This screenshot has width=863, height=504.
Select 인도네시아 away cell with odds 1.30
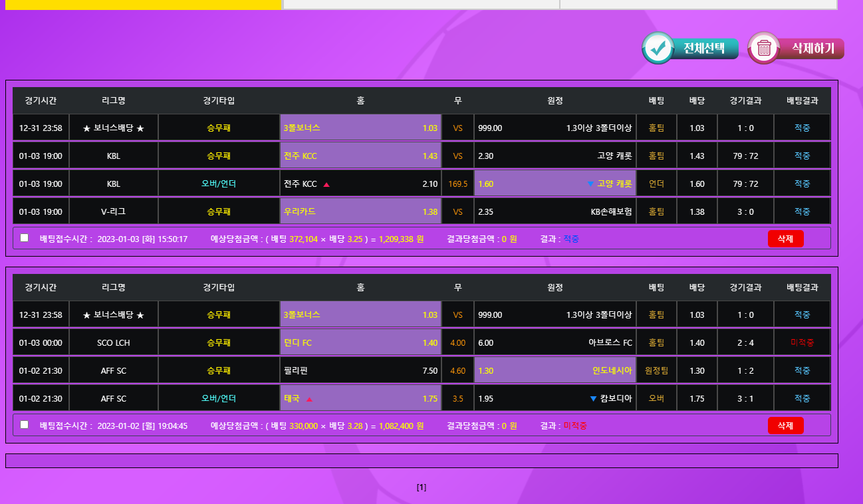coord(555,371)
